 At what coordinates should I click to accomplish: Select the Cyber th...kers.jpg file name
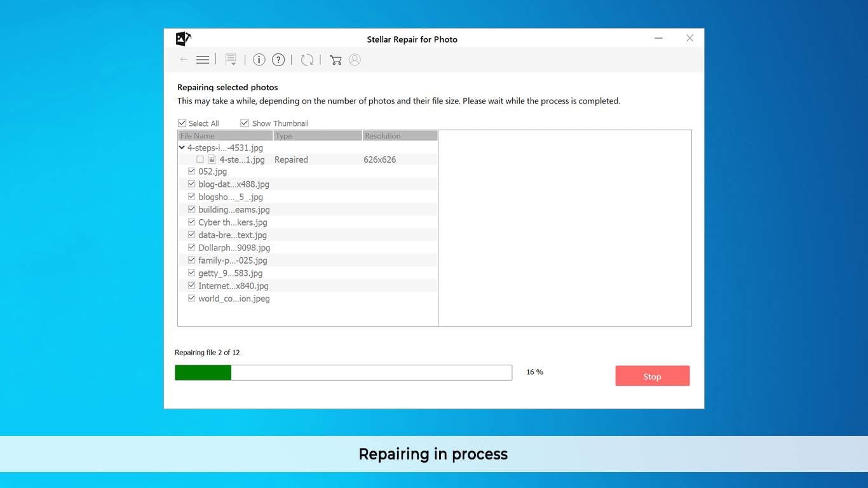click(233, 222)
